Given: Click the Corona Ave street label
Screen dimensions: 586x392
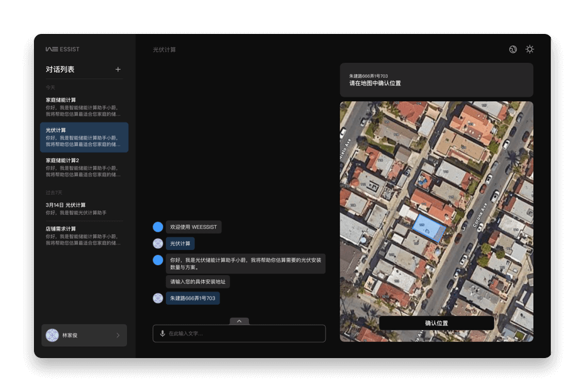Looking at the screenshot, I should click(x=480, y=215).
